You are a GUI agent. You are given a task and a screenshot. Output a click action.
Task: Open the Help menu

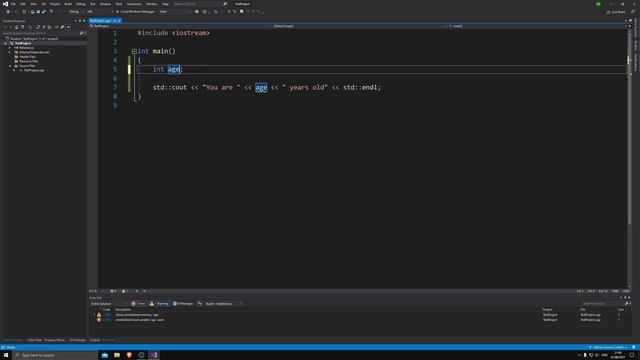coord(165,4)
